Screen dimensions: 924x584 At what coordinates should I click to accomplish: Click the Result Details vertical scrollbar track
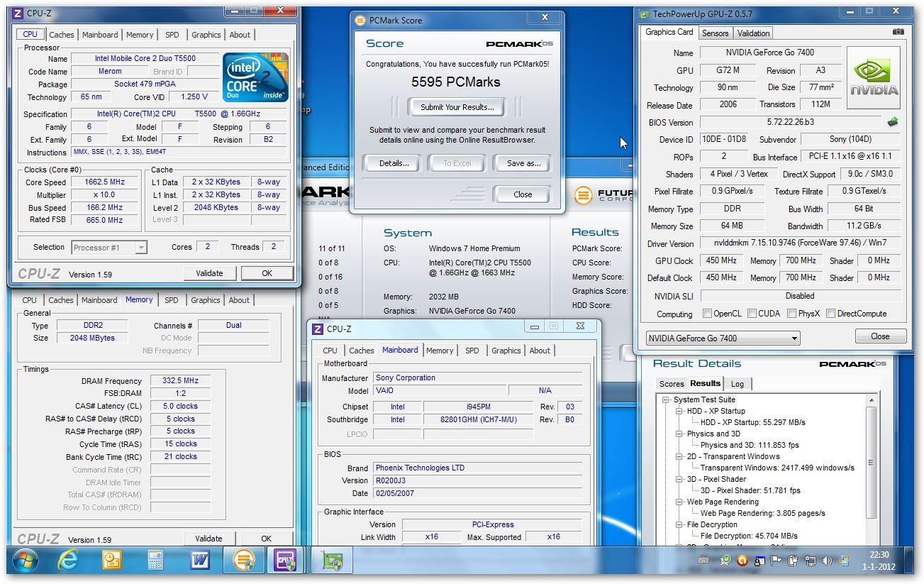(x=872, y=471)
